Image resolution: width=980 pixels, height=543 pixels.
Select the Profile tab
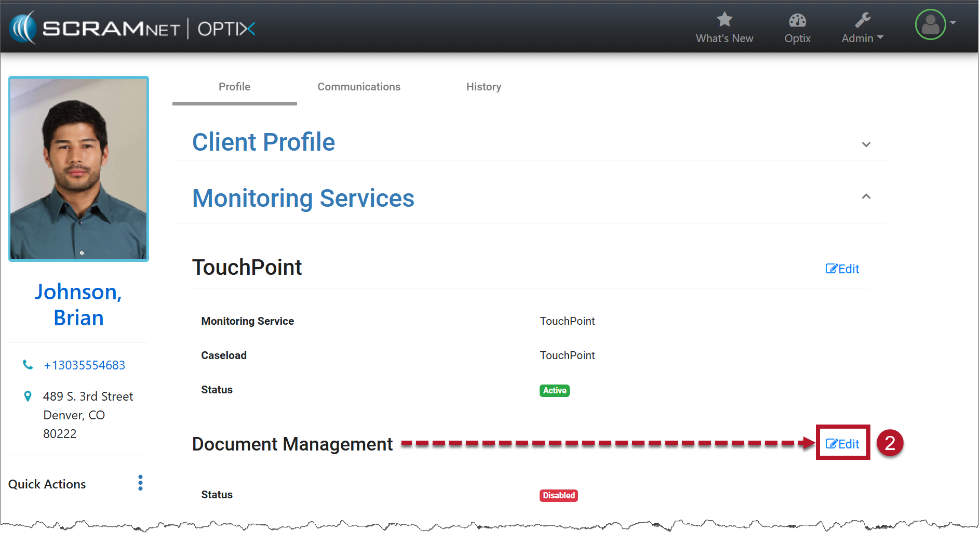(234, 87)
